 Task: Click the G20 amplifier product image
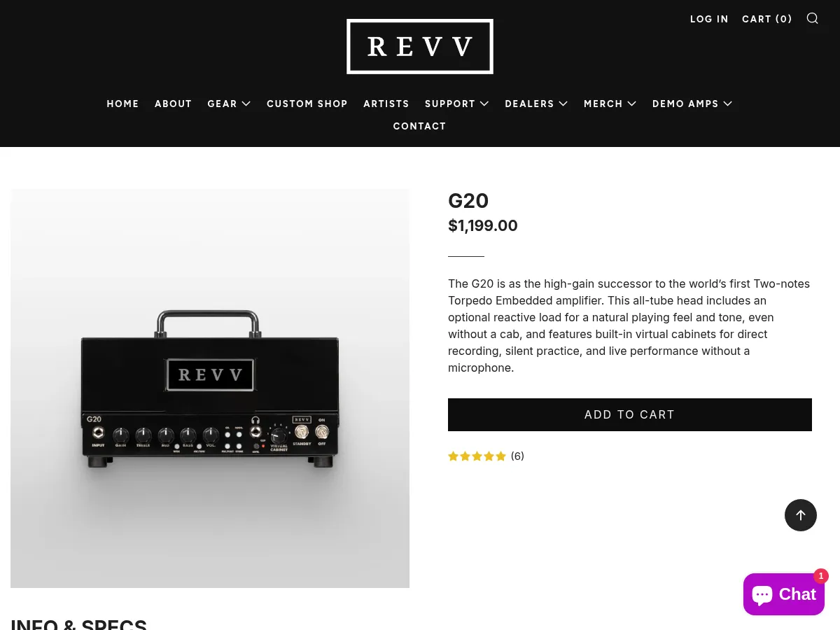coord(210,388)
